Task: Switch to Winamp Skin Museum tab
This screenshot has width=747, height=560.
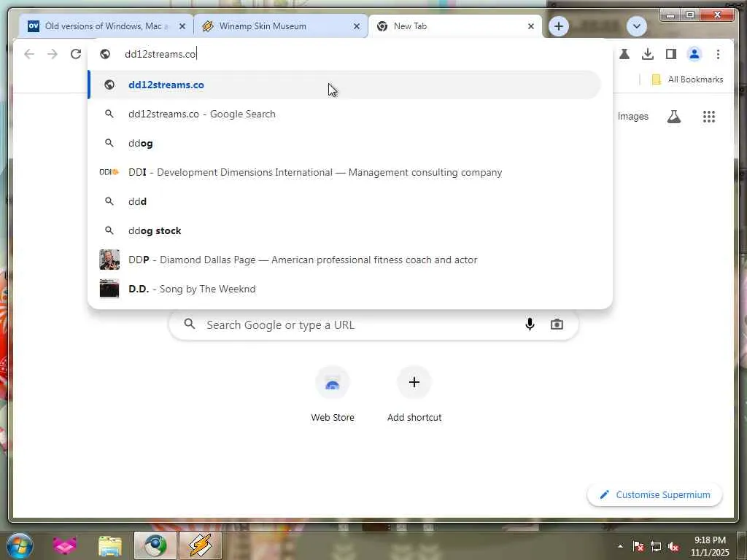Action: tap(281, 26)
